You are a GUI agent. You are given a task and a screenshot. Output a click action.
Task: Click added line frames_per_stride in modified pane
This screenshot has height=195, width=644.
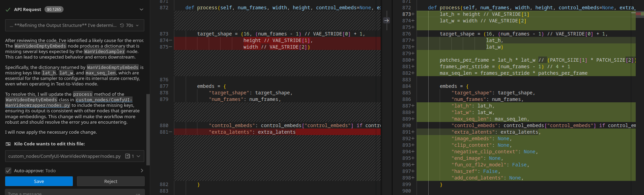coord(526,66)
